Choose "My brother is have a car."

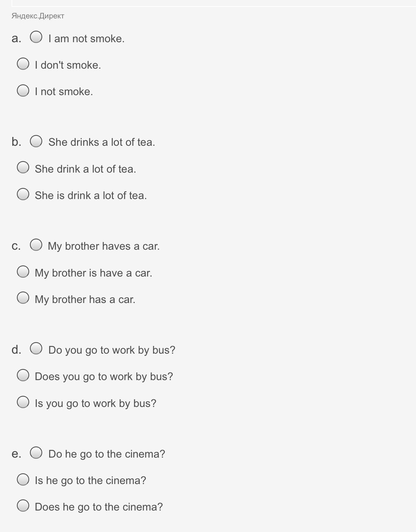(23, 272)
